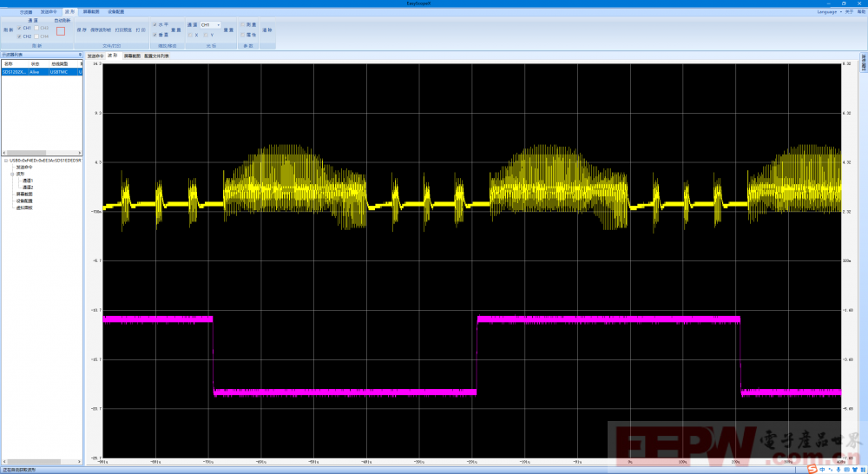Enable the CH4 channel checkbox
This screenshot has width=868, height=474.
click(x=36, y=36)
